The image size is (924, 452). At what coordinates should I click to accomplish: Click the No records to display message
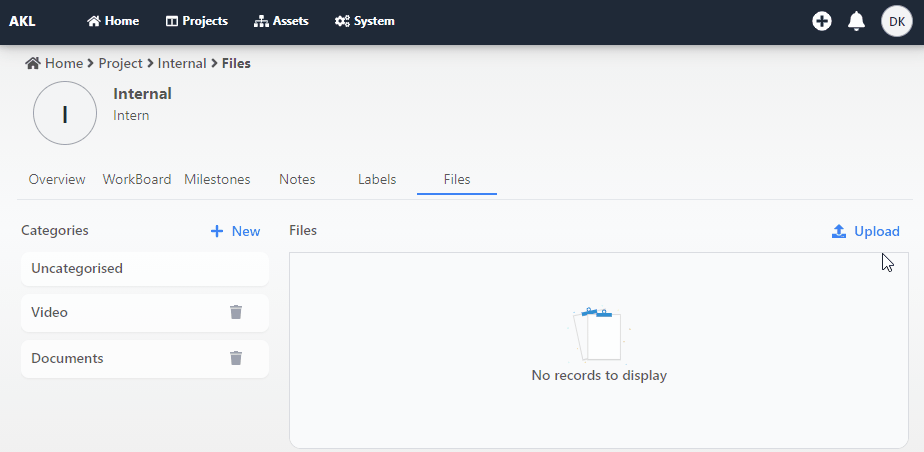599,375
